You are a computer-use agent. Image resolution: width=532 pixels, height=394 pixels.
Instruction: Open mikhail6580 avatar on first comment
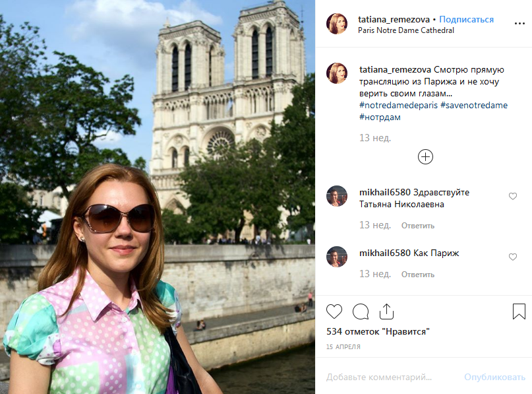click(x=337, y=196)
